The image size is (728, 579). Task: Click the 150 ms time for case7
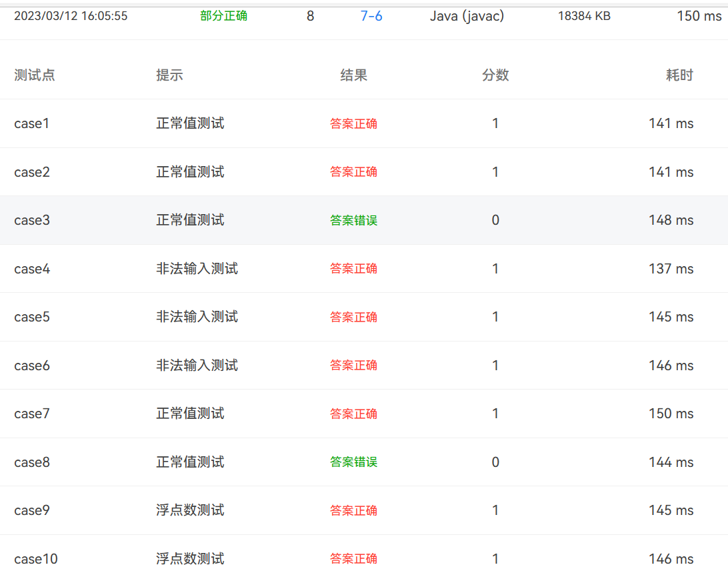[x=671, y=414]
